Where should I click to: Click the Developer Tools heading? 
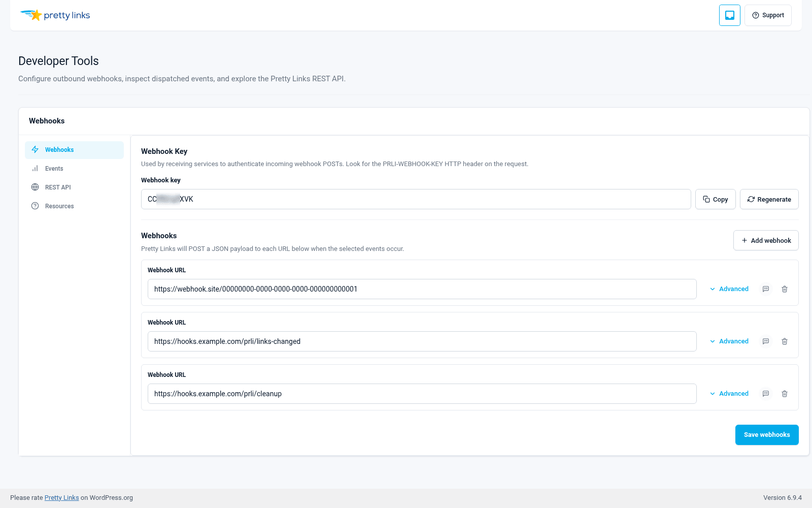coord(58,61)
